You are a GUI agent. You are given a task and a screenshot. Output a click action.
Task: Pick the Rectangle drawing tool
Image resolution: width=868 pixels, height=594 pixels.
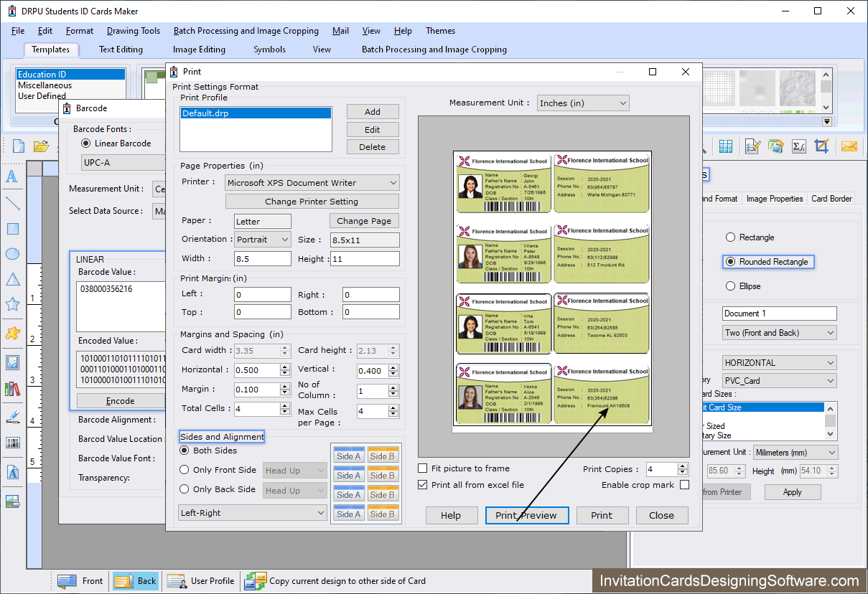[12, 228]
